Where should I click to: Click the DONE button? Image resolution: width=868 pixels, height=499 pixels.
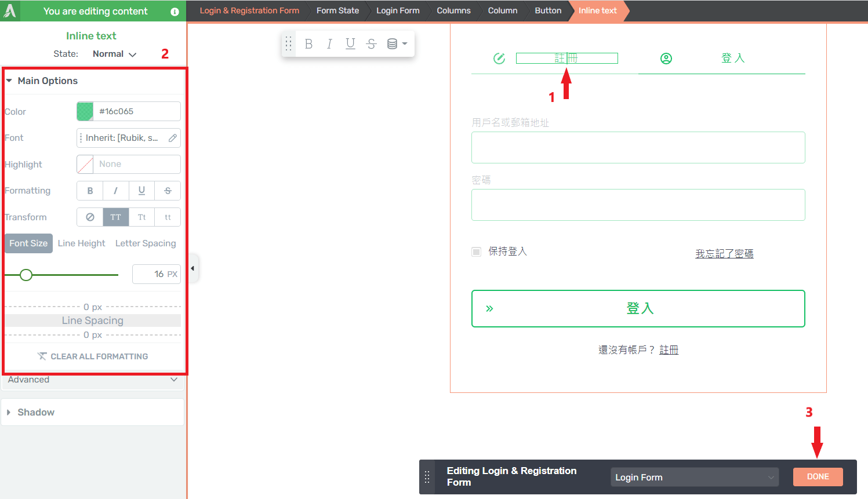818,477
